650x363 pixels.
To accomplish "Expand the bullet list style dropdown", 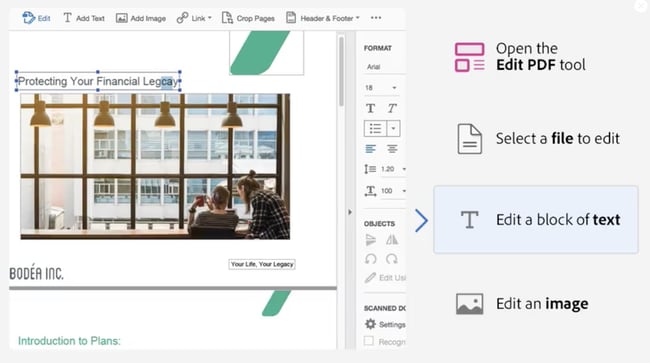I will click(393, 128).
